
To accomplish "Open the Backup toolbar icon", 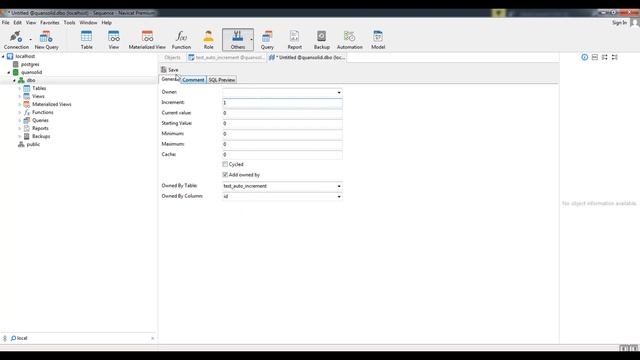I will (x=322, y=37).
